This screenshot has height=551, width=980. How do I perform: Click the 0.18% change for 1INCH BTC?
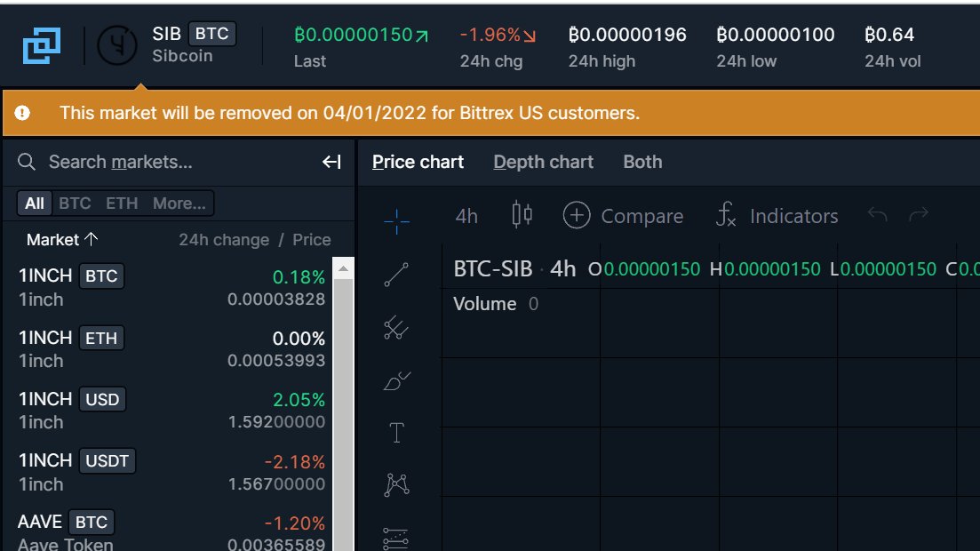point(299,277)
